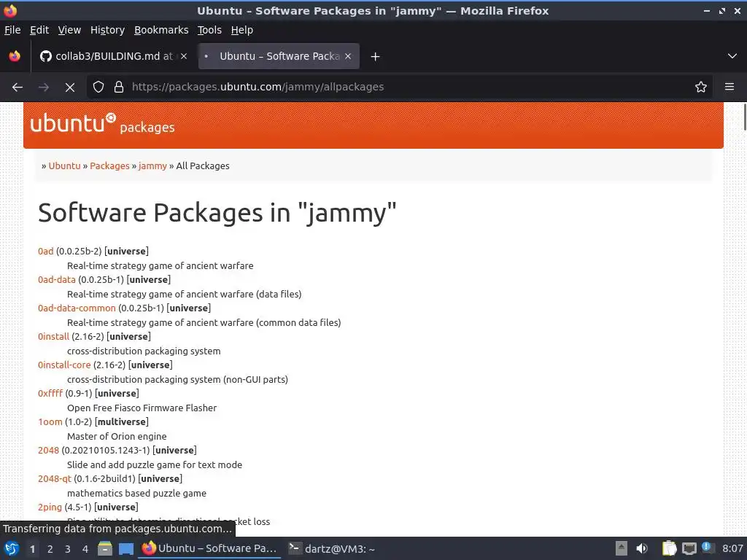Open the History menu
747x560 pixels.
107,30
